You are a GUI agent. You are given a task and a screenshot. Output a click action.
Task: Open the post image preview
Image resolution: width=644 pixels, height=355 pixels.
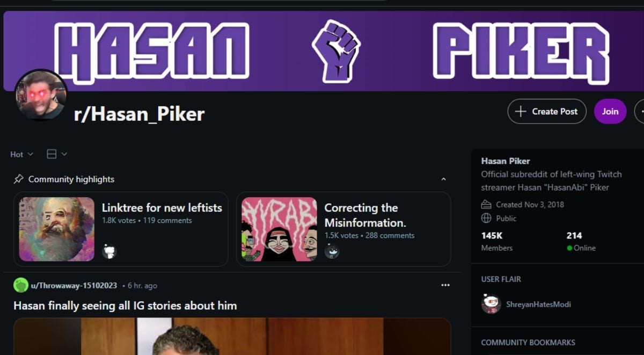click(232, 336)
